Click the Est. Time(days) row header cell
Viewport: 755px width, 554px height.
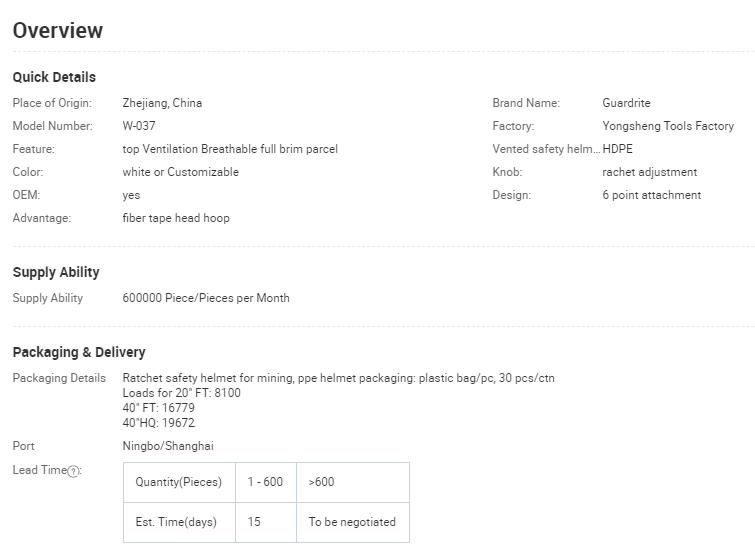(x=178, y=522)
